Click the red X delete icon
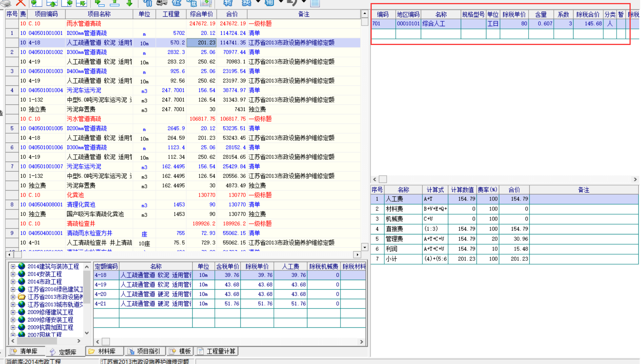The width and height of the screenshot is (644, 364). tap(21, 3)
